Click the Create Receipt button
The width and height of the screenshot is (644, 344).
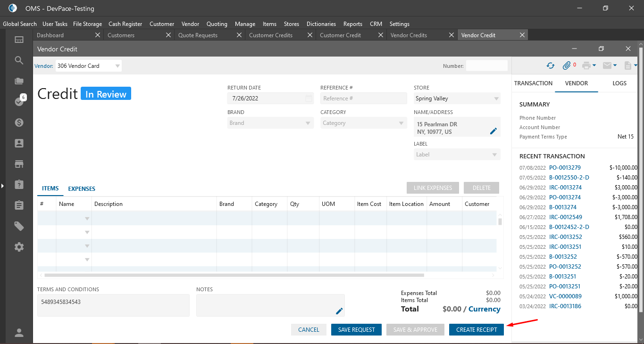tap(477, 330)
